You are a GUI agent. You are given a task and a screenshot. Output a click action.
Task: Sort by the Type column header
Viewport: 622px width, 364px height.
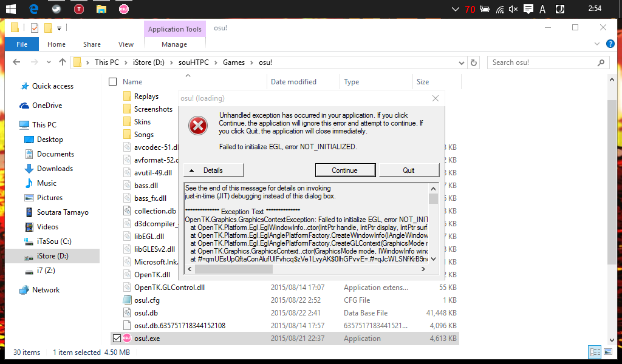click(x=352, y=81)
